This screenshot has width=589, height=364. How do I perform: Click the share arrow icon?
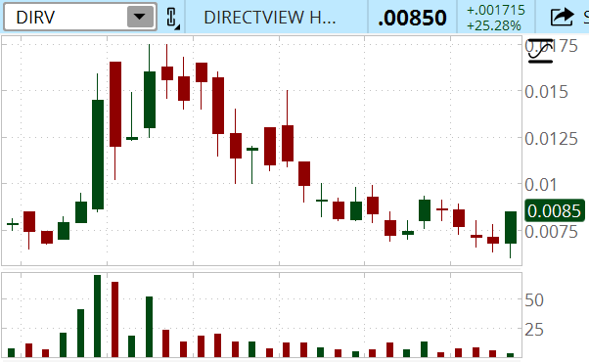coord(562,17)
